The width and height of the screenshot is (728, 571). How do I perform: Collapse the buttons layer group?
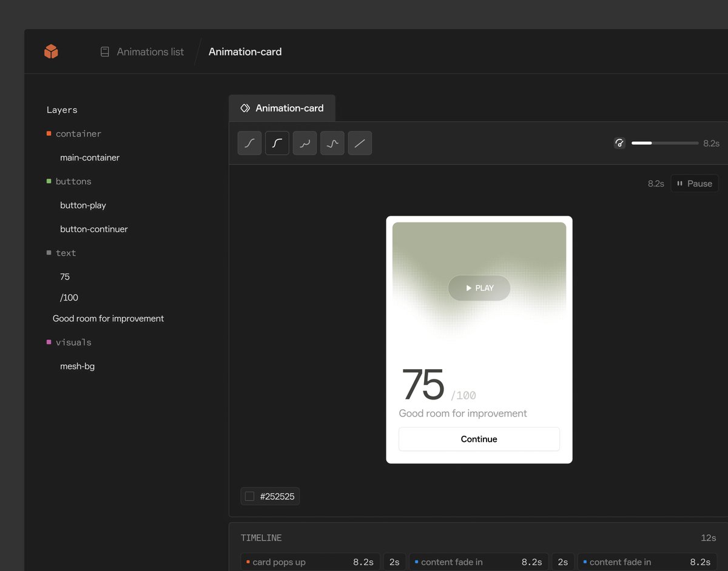[73, 181]
